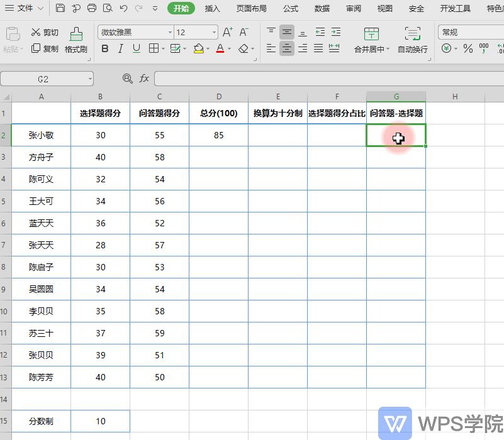The width and height of the screenshot is (504, 440).
Task: Switch to the 数据 ribbon tab
Action: coord(321,8)
